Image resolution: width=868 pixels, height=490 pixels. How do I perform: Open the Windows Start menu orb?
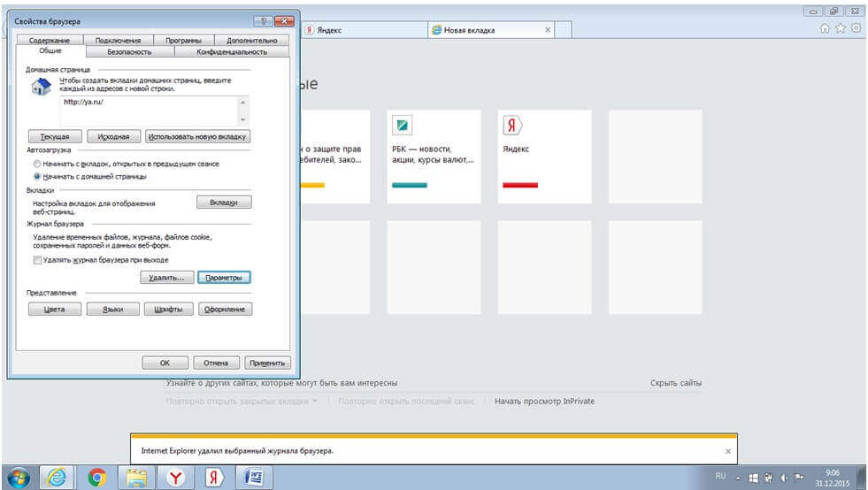[x=19, y=478]
